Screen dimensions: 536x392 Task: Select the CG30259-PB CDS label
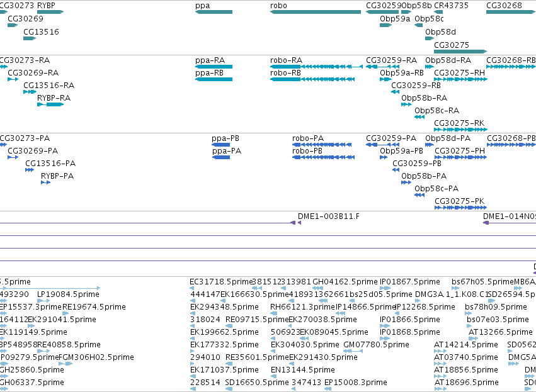(x=417, y=164)
